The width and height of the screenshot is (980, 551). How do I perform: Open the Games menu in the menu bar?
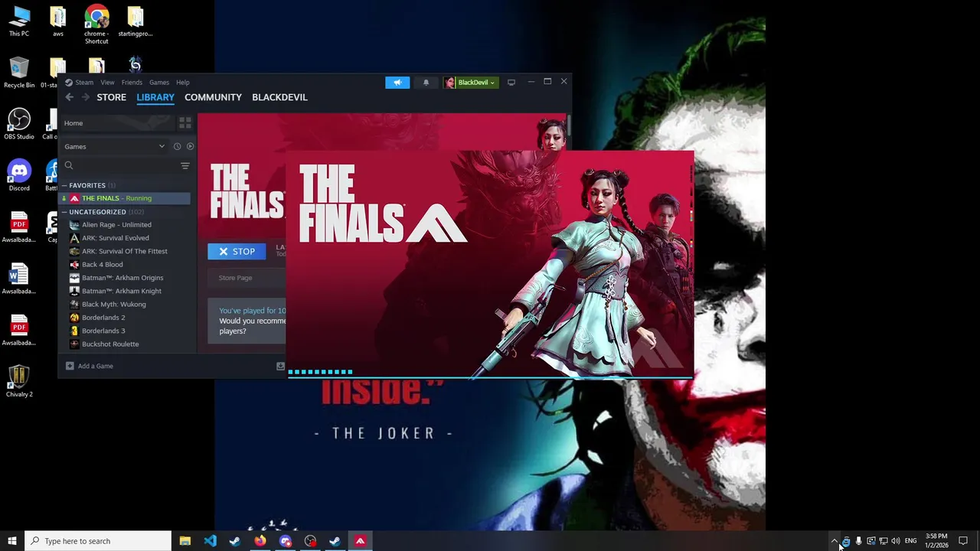159,83
